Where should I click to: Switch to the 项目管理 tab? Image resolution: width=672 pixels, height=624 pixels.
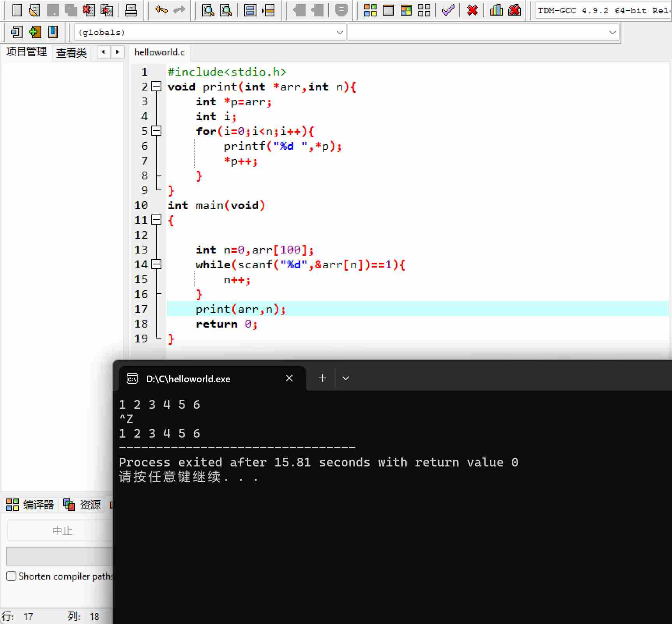[x=27, y=52]
